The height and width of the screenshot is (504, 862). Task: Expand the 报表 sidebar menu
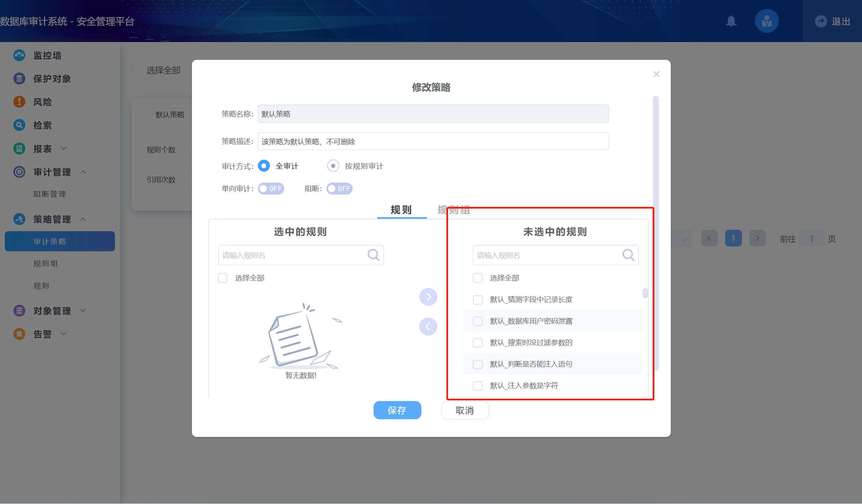(42, 149)
